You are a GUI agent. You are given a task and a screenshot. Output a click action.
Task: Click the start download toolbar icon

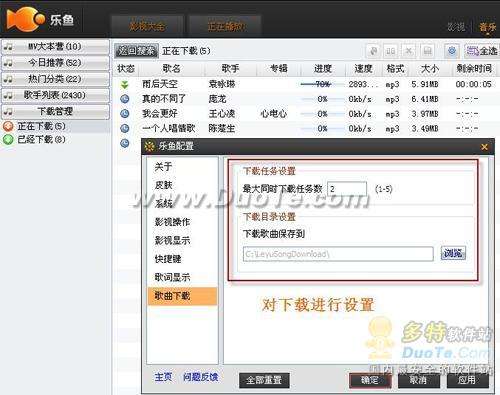(374, 51)
